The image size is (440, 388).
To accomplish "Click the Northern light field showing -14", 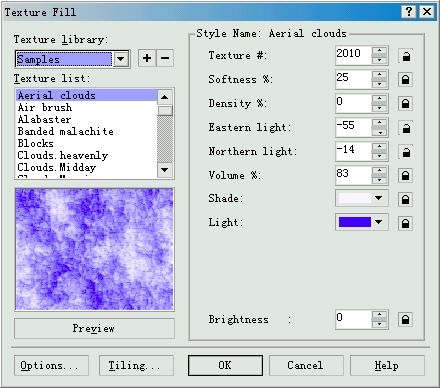I will (353, 151).
